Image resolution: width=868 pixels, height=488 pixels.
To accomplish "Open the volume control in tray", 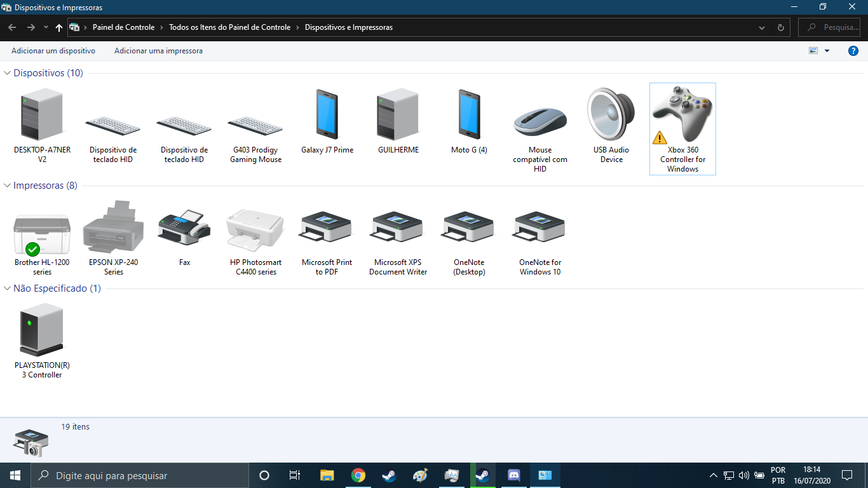I will click(744, 475).
